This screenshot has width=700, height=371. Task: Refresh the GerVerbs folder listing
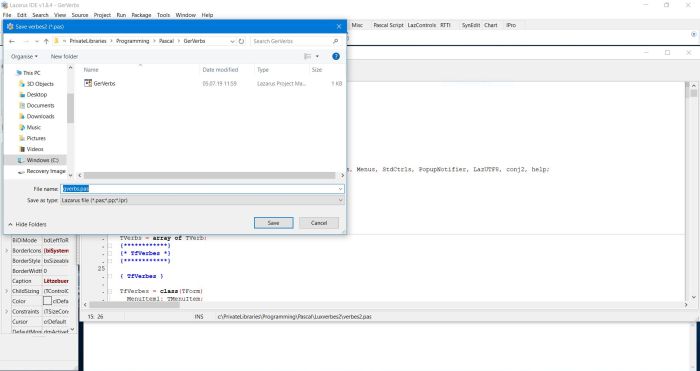coord(242,41)
